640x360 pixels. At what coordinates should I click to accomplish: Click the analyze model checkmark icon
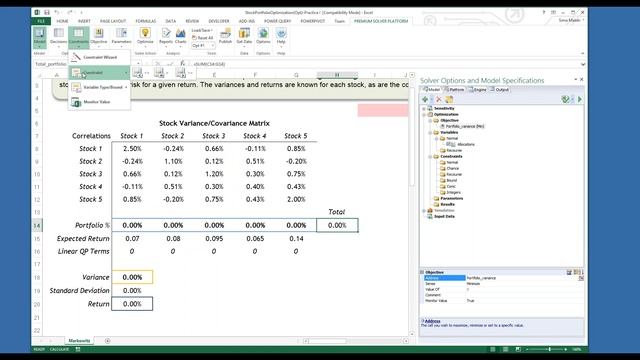tap(565, 99)
